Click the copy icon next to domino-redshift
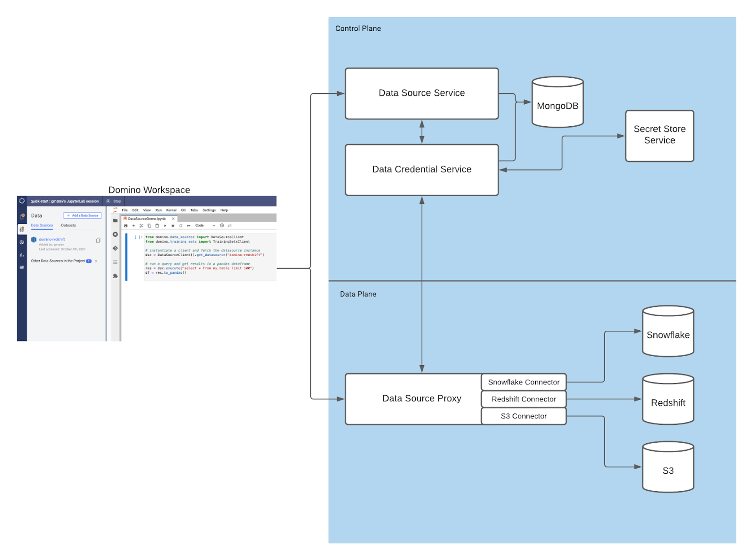Viewport: 753px width, 560px height. pyautogui.click(x=98, y=240)
